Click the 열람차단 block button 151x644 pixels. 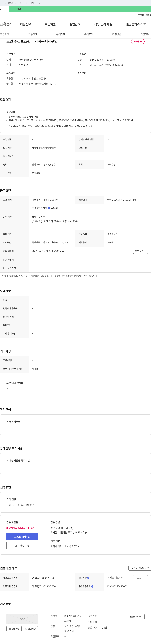click(x=30, y=629)
